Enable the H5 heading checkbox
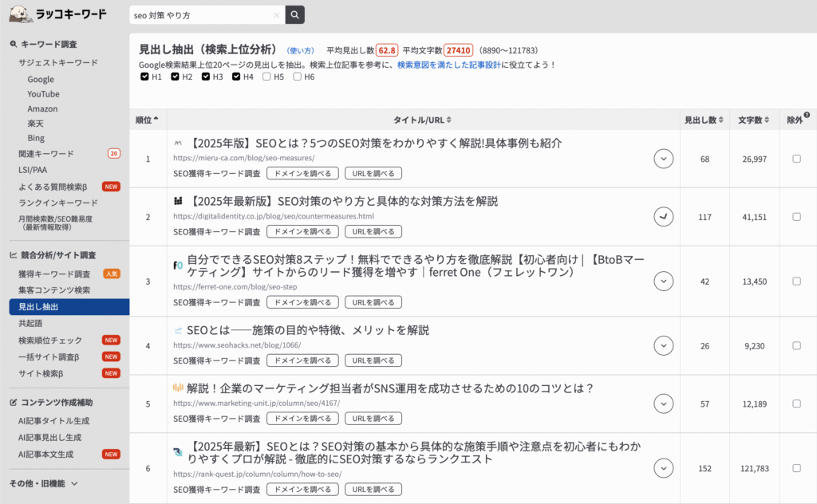The height and width of the screenshot is (504, 817). [x=267, y=77]
